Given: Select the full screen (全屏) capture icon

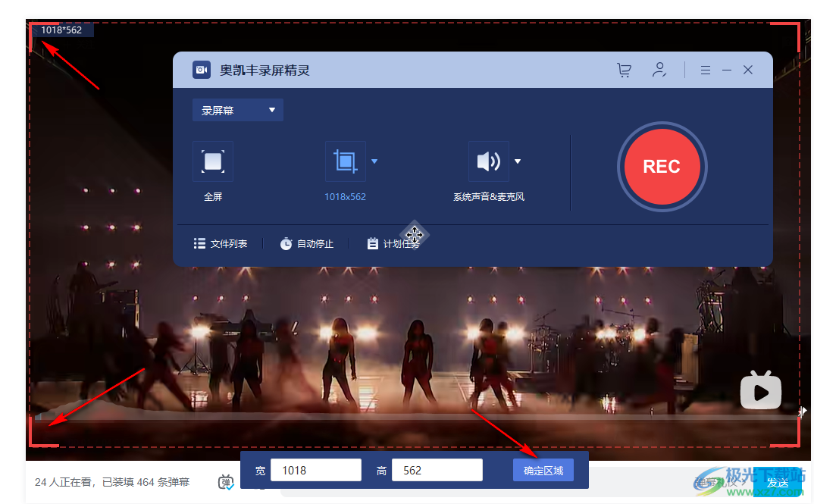Looking at the screenshot, I should [213, 161].
